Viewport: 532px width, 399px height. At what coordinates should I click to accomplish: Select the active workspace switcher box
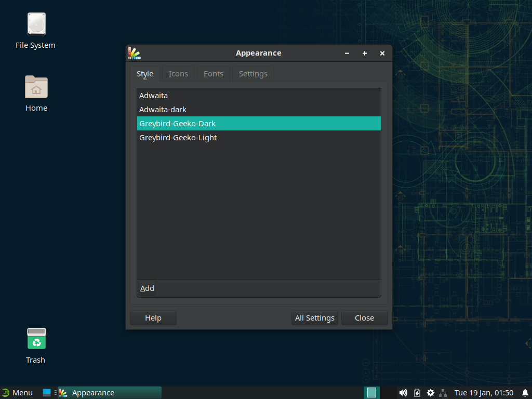point(371,393)
